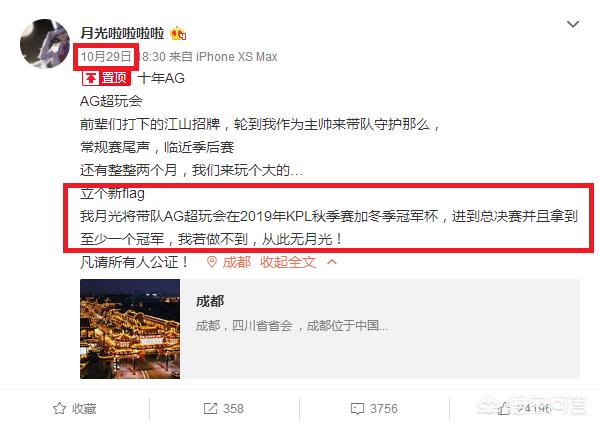
Task: Open the 10月29日 post timestamp
Action: 105,57
